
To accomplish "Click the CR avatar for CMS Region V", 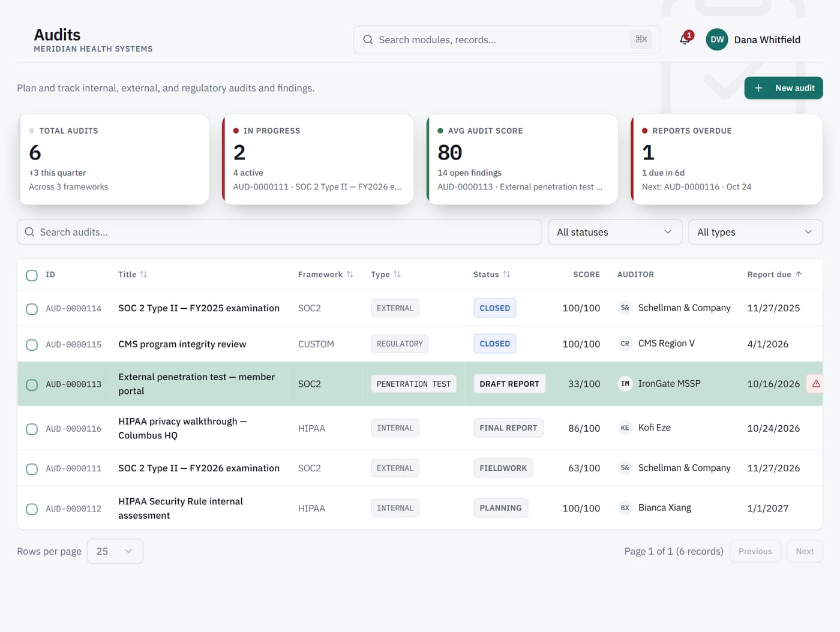I will (x=625, y=344).
